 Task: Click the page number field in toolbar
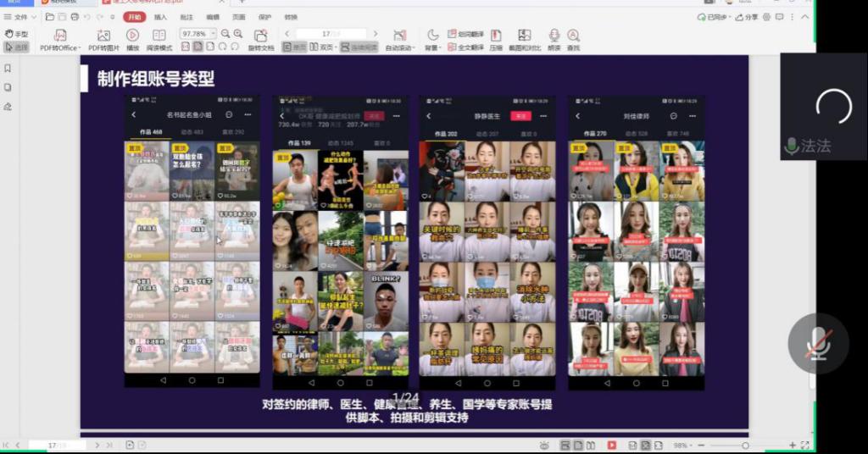tap(329, 34)
